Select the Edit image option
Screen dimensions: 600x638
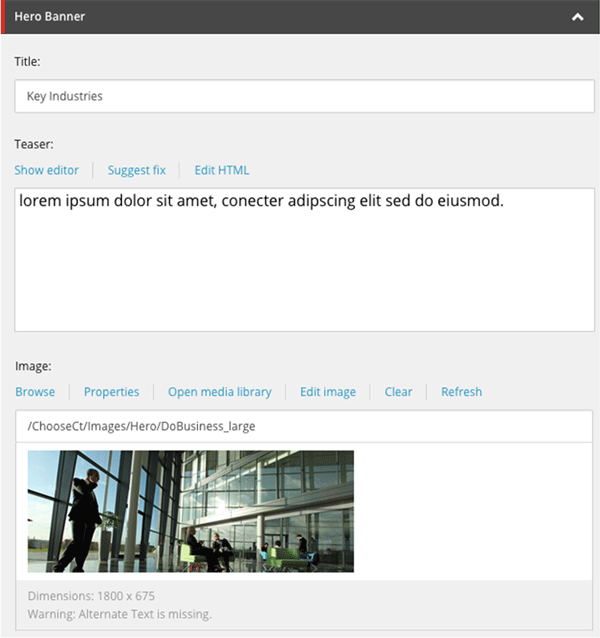pyautogui.click(x=327, y=392)
